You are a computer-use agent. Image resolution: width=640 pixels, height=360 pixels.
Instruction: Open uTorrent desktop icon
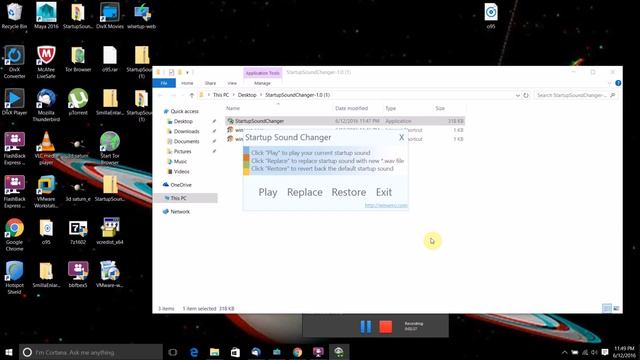click(x=78, y=102)
